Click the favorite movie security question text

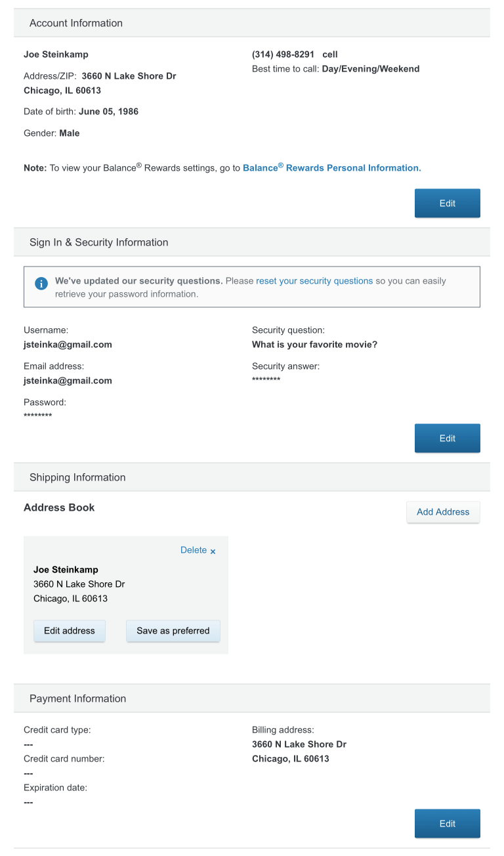(x=314, y=345)
